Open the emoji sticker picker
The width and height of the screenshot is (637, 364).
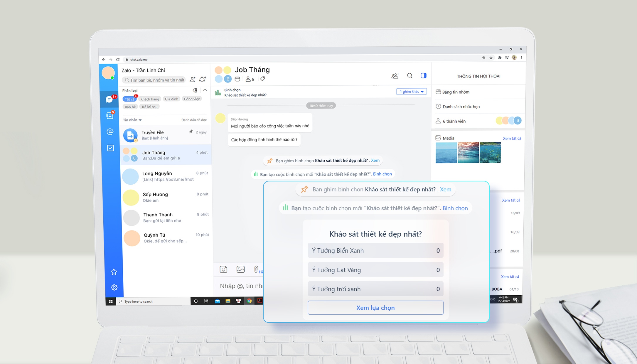223,269
